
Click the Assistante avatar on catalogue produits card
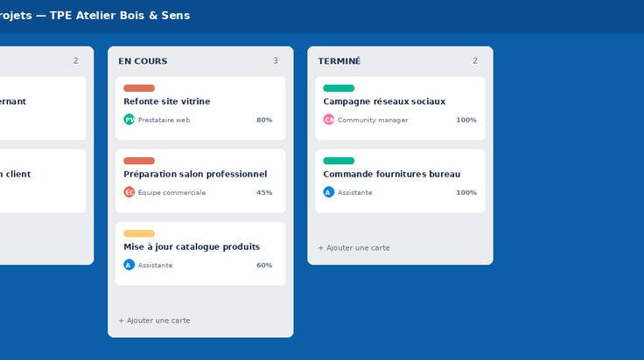pyautogui.click(x=129, y=265)
